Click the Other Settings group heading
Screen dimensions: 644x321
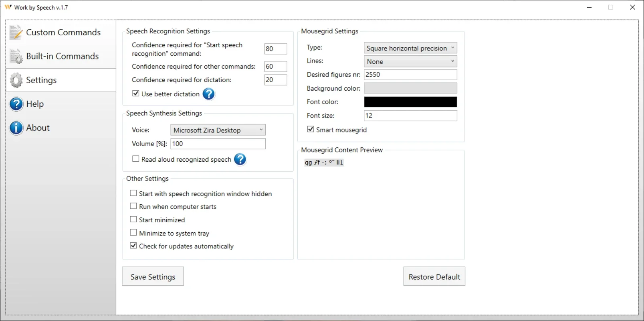(x=147, y=179)
